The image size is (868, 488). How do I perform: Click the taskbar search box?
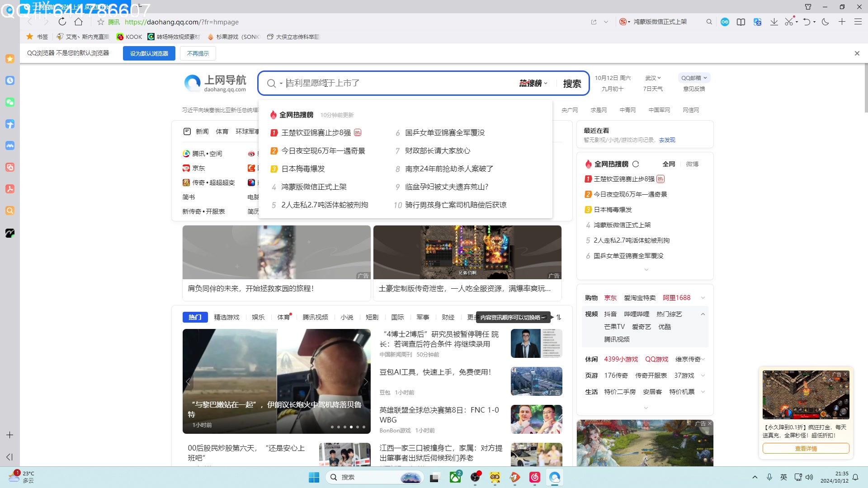(x=374, y=477)
